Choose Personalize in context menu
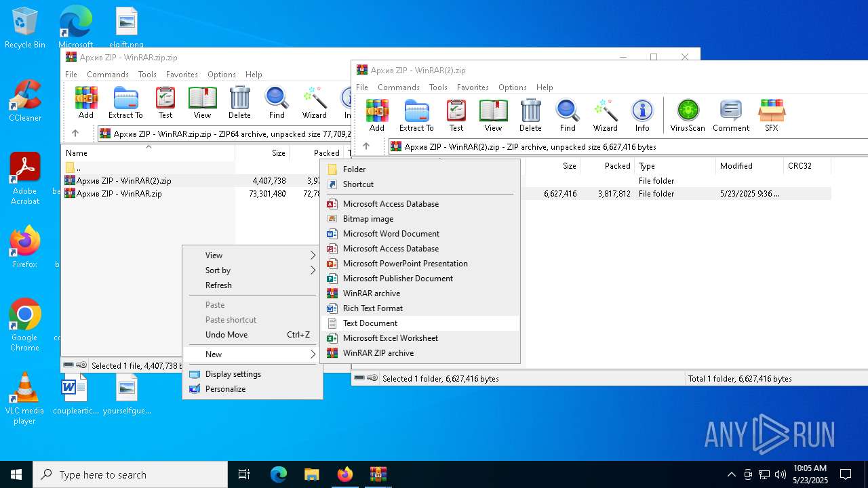This screenshot has height=488, width=868. coord(252,389)
